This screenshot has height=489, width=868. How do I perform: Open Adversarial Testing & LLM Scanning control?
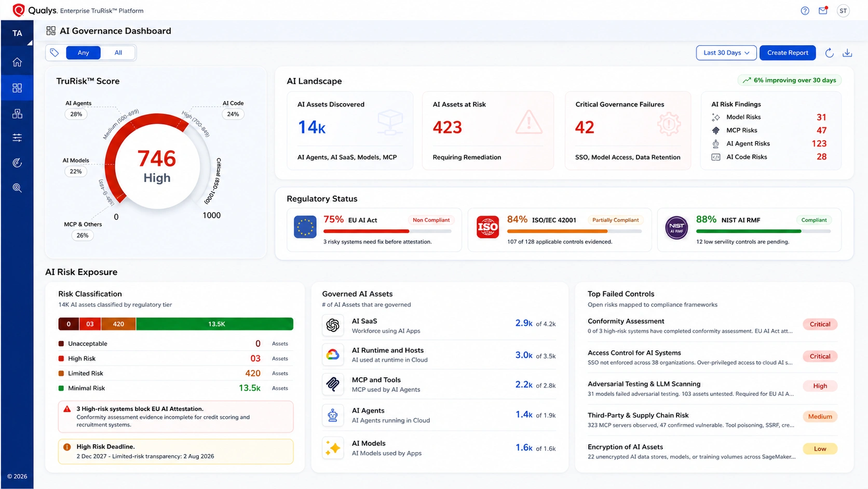pos(712,388)
